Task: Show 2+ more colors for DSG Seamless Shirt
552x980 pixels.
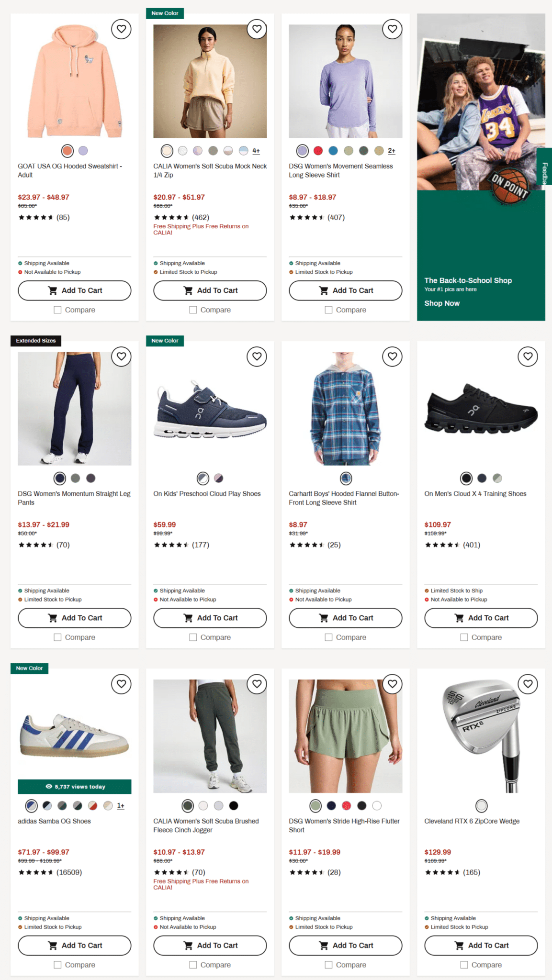Action: [392, 151]
